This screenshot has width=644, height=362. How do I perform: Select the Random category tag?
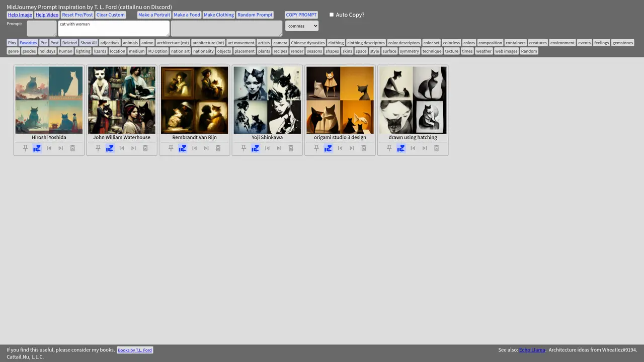[x=529, y=51]
